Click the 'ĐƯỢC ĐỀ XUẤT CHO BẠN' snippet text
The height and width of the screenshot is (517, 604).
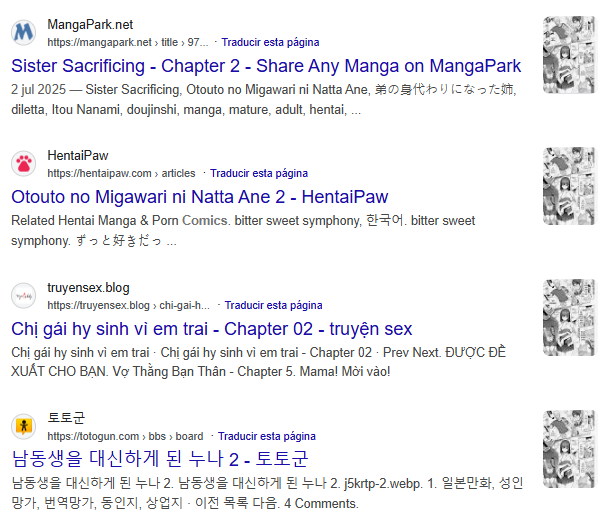tap(258, 362)
